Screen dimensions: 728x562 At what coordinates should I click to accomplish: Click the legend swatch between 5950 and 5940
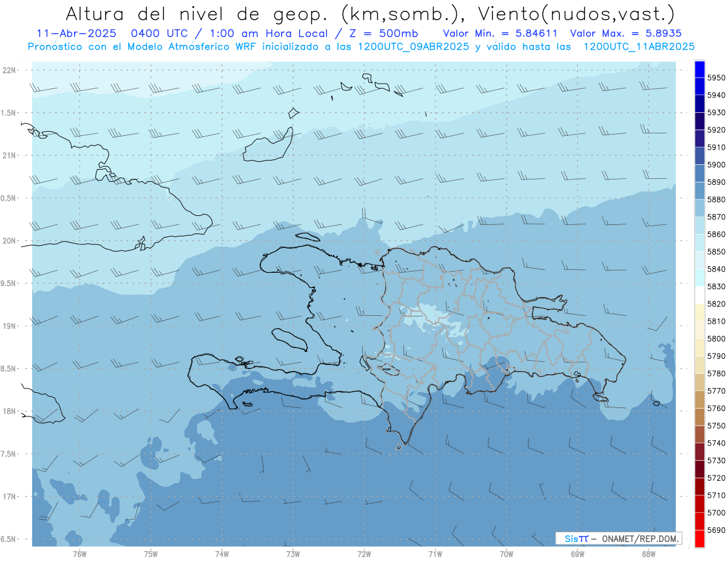coord(699,87)
